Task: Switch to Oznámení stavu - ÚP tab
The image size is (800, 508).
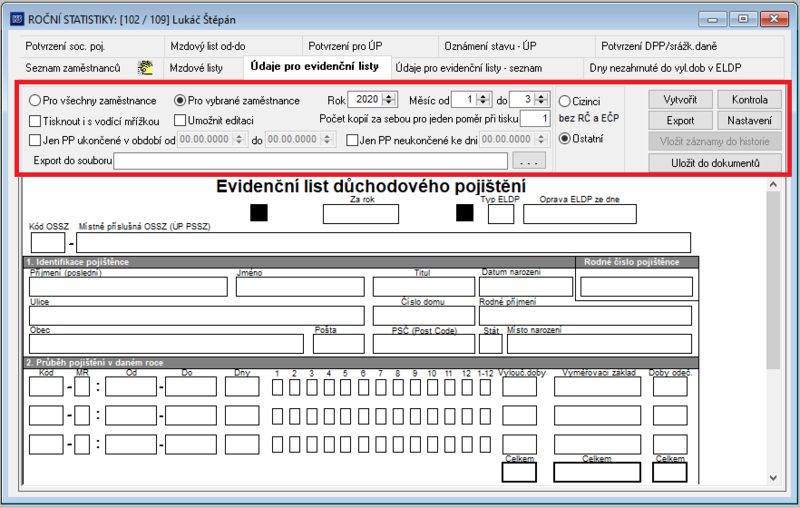Action: (516, 46)
